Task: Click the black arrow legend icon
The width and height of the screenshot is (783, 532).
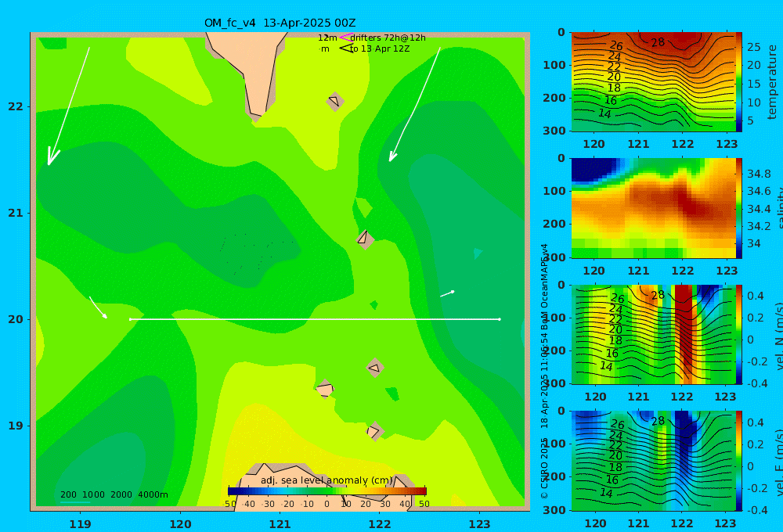Action: tap(345, 49)
